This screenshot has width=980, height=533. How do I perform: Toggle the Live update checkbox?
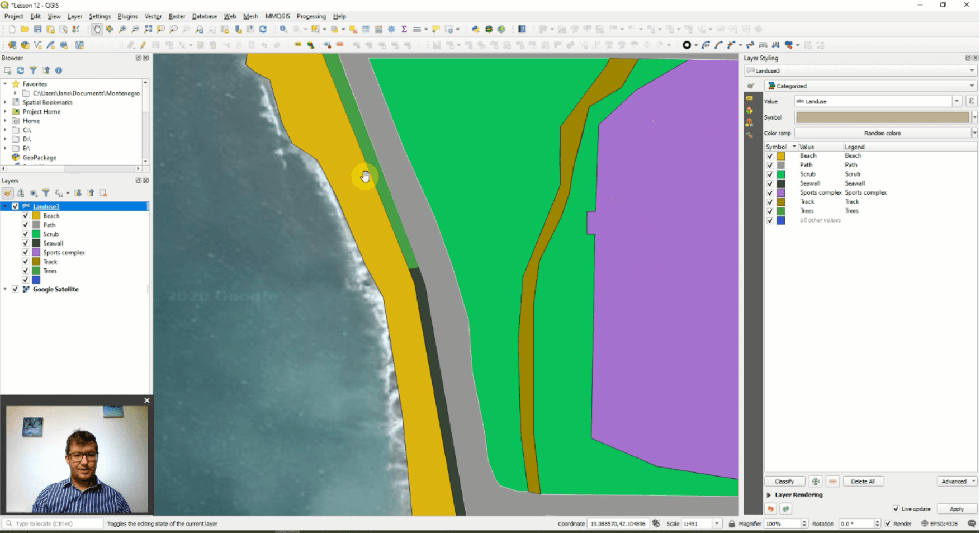896,509
